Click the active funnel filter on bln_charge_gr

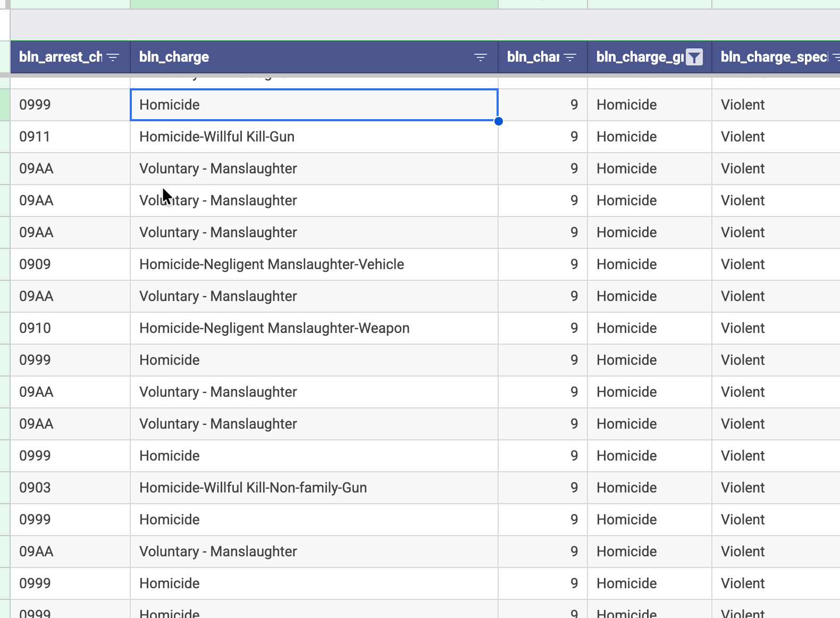[694, 57]
